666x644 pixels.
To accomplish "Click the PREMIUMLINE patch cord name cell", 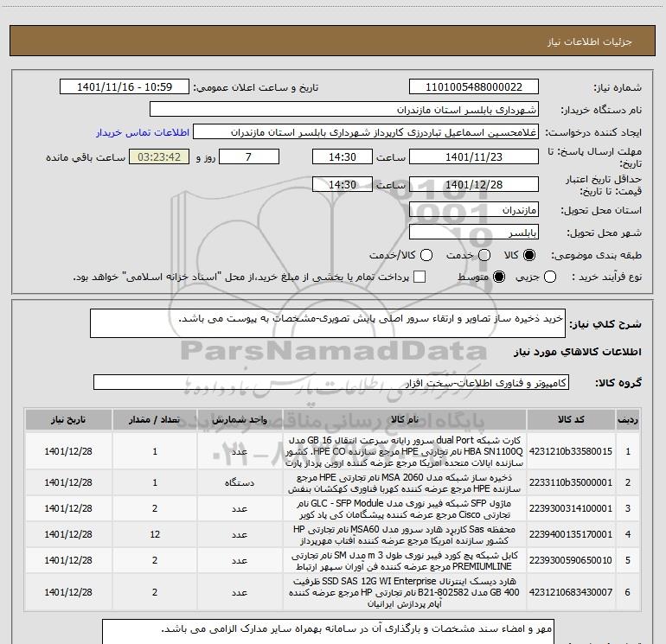I will click(x=405, y=560).
